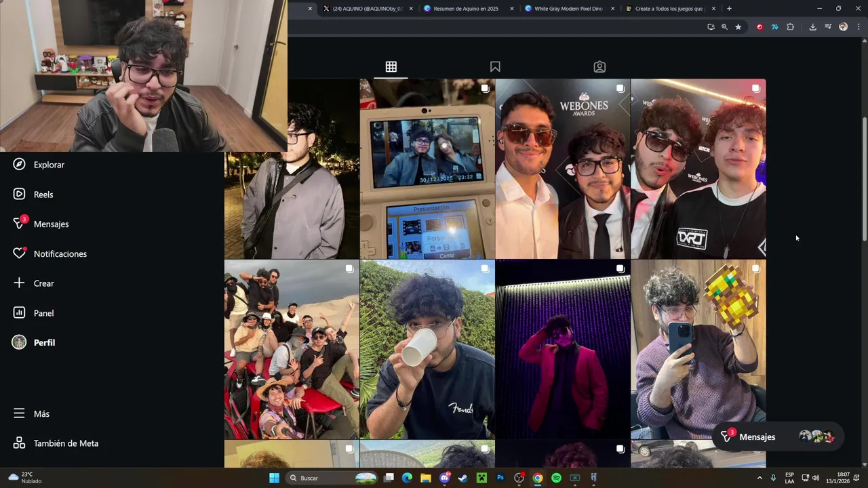Close the Resumen de Aquino tab
Viewport: 868px width, 488px height.
click(x=512, y=9)
